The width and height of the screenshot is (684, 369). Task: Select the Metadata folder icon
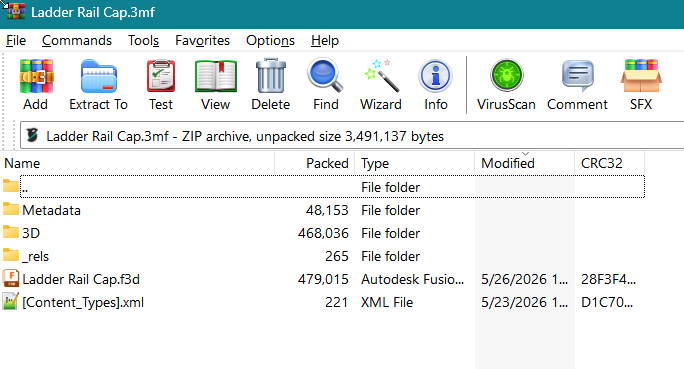[x=11, y=209]
